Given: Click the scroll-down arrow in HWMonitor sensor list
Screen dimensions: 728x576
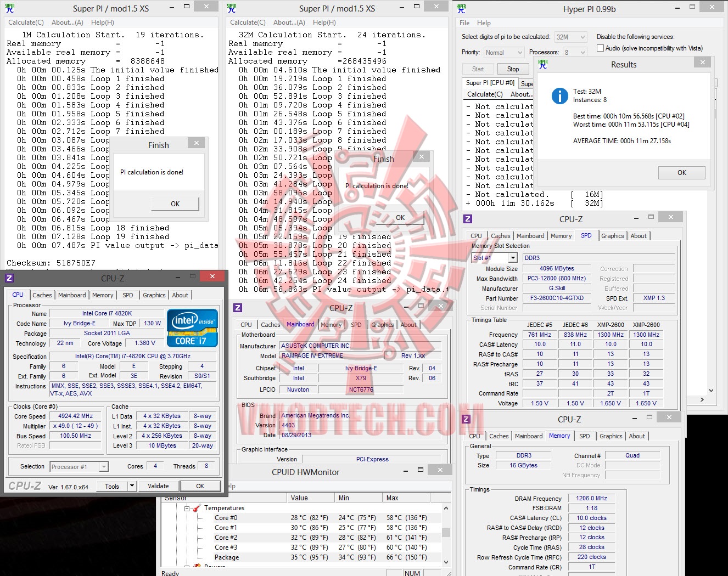Looking at the screenshot, I should pyautogui.click(x=446, y=562).
